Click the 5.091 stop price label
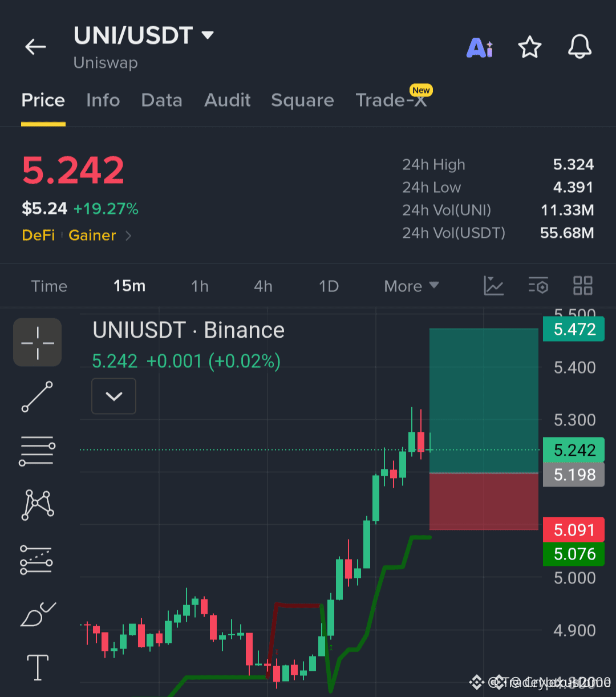616x697 pixels. [574, 530]
